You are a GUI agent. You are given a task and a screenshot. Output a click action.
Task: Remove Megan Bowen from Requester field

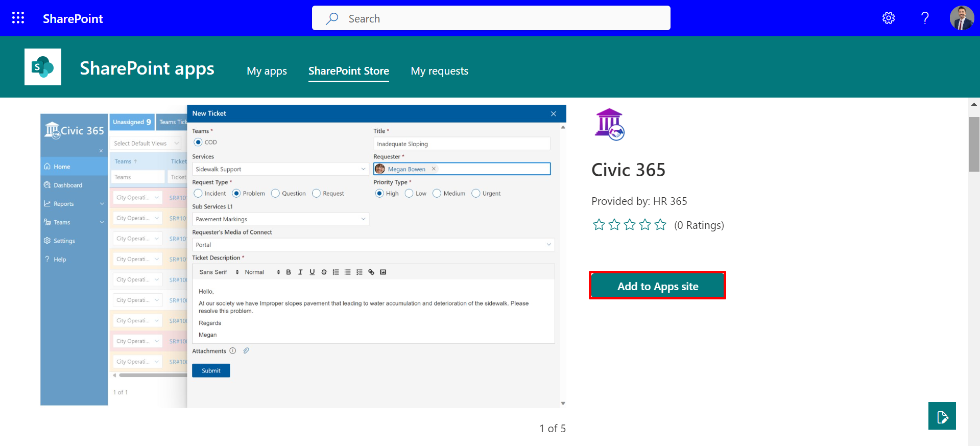[434, 169]
